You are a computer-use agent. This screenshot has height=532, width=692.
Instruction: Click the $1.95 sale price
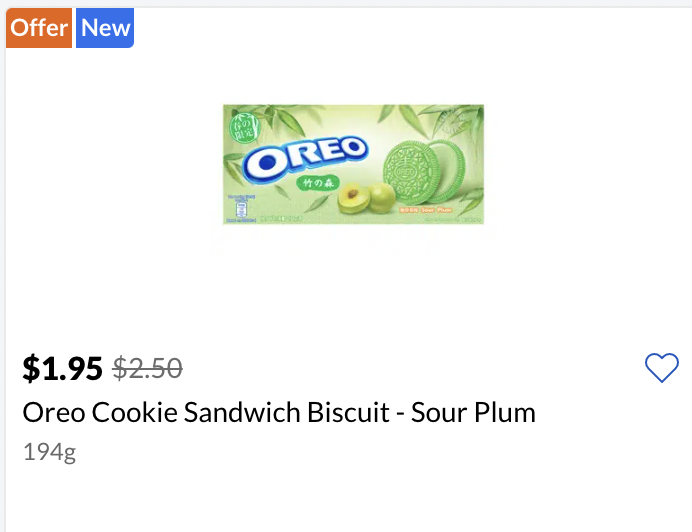click(x=62, y=369)
